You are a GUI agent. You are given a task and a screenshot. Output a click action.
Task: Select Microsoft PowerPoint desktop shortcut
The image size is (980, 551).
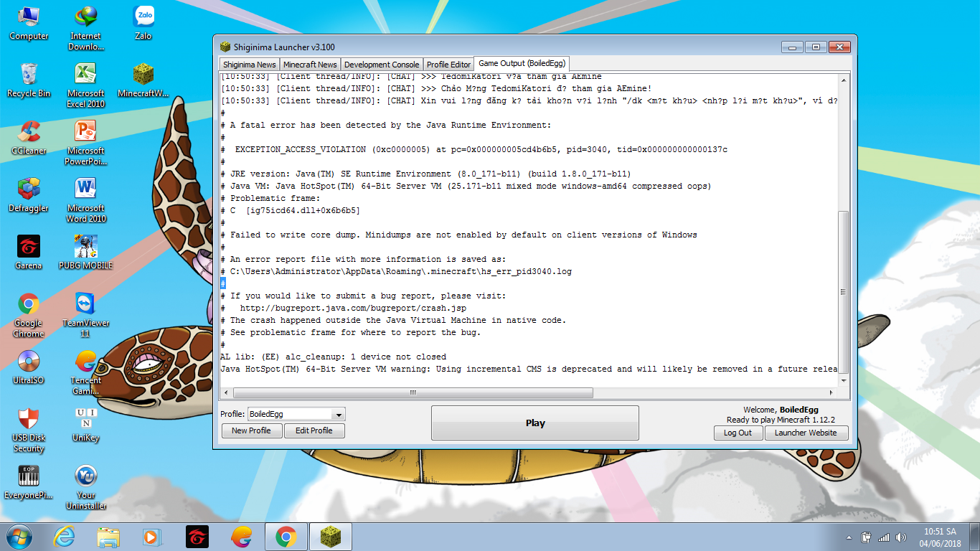(x=86, y=143)
